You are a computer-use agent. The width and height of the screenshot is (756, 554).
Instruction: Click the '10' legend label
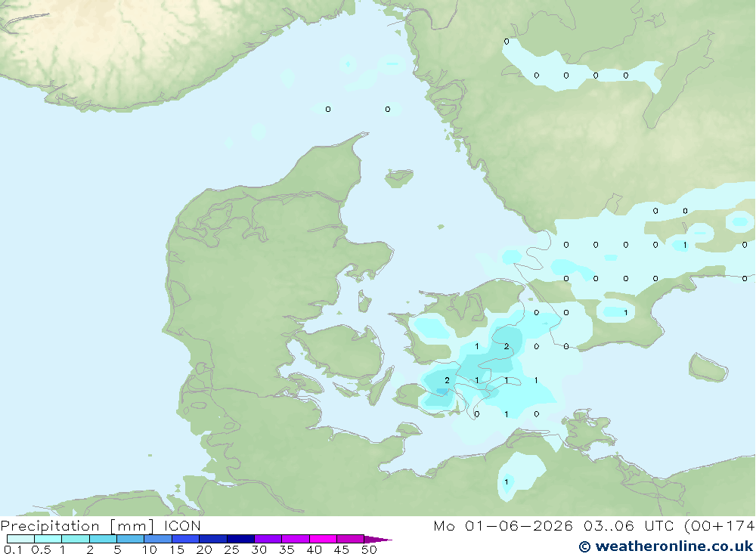coord(150,549)
